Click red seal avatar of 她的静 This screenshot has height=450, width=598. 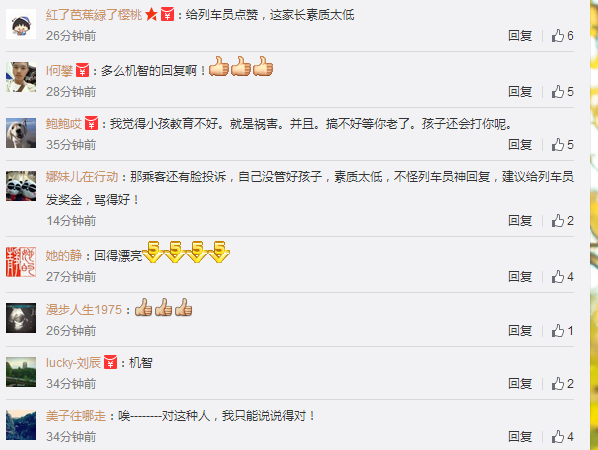(21, 262)
